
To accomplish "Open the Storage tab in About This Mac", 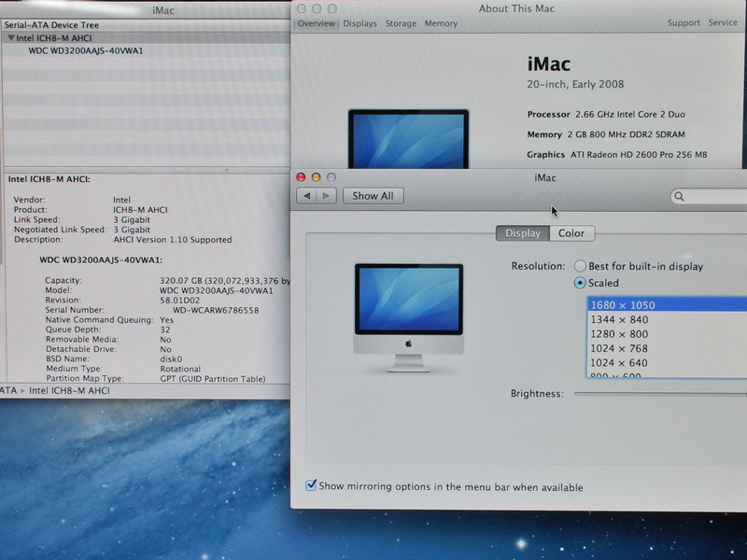I will click(401, 23).
